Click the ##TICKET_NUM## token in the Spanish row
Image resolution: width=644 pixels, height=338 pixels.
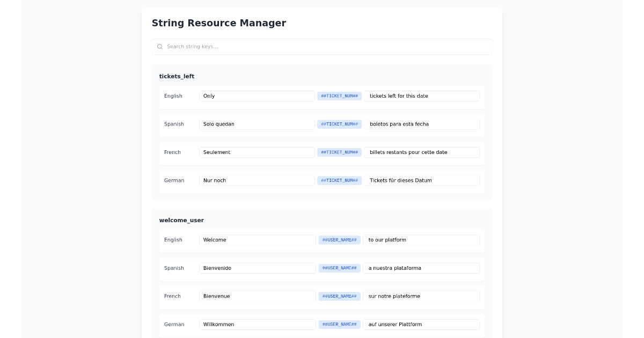tap(339, 124)
